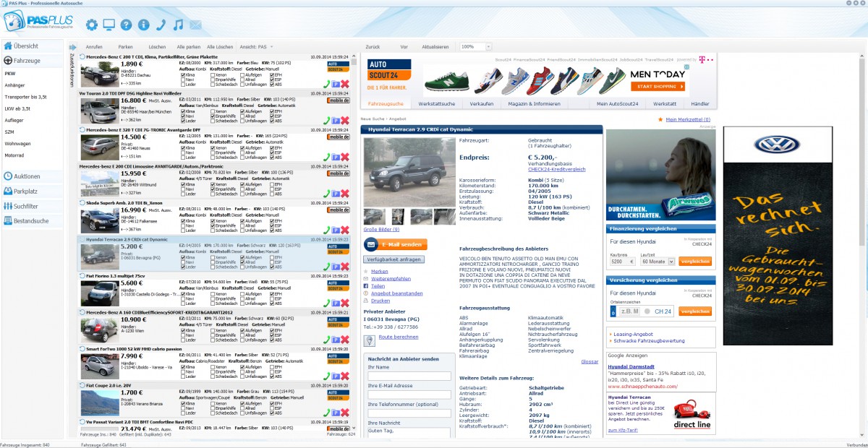Viewport: 868px width, 448px height.
Task: Select PKW in the vehicle type list
Action: (x=10, y=74)
